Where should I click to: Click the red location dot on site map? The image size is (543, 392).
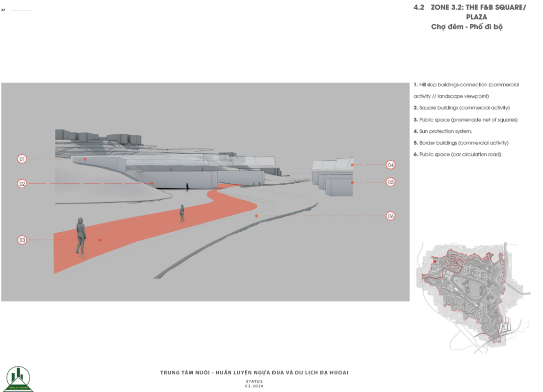pyautogui.click(x=435, y=262)
